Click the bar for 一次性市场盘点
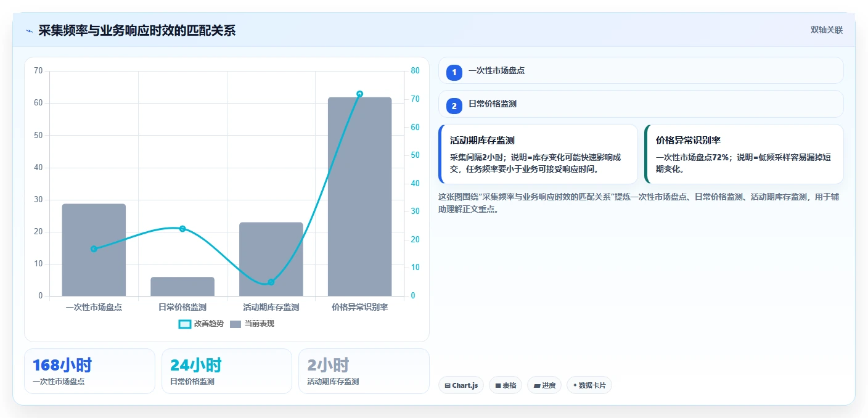Image resolution: width=868 pixels, height=418 pixels. 94,250
